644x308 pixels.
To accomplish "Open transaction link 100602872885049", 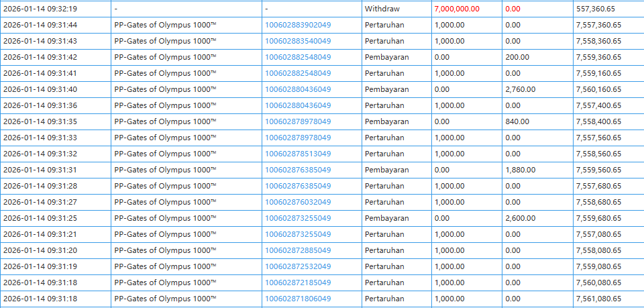I will 298,250.
